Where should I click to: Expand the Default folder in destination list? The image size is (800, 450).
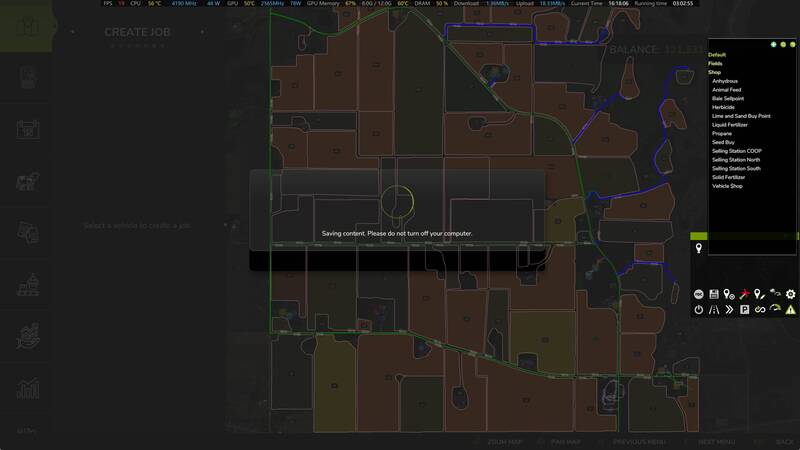(x=717, y=55)
